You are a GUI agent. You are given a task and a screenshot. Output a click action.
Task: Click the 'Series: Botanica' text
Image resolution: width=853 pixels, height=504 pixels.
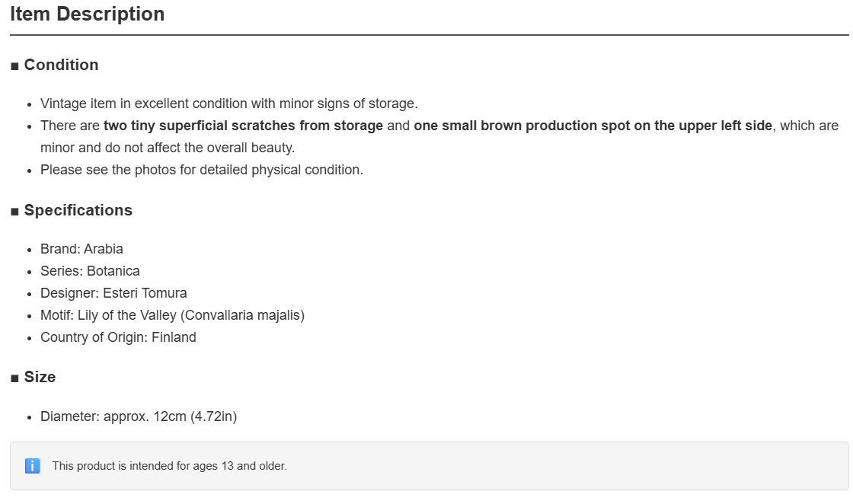[x=90, y=271]
